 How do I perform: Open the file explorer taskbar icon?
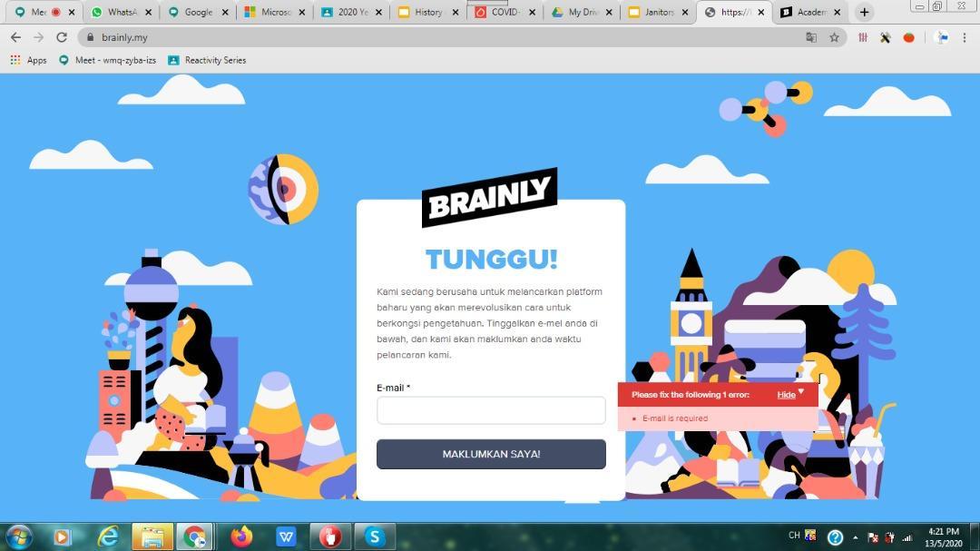152,536
